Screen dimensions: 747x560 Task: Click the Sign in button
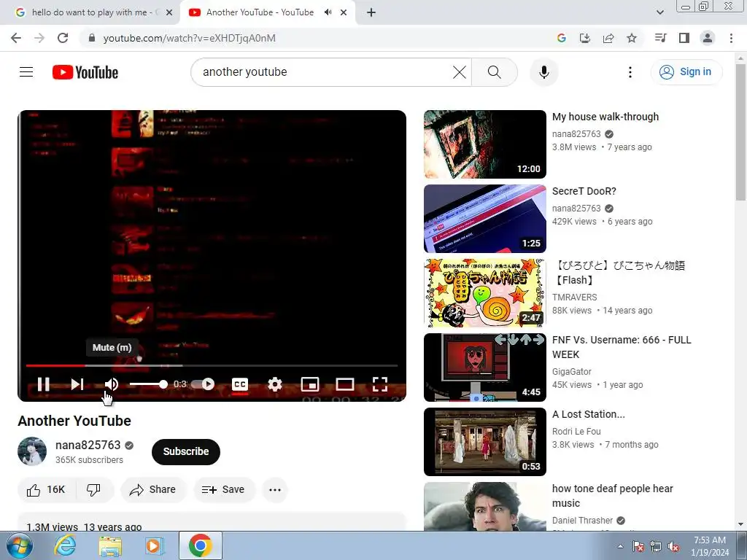tap(686, 72)
